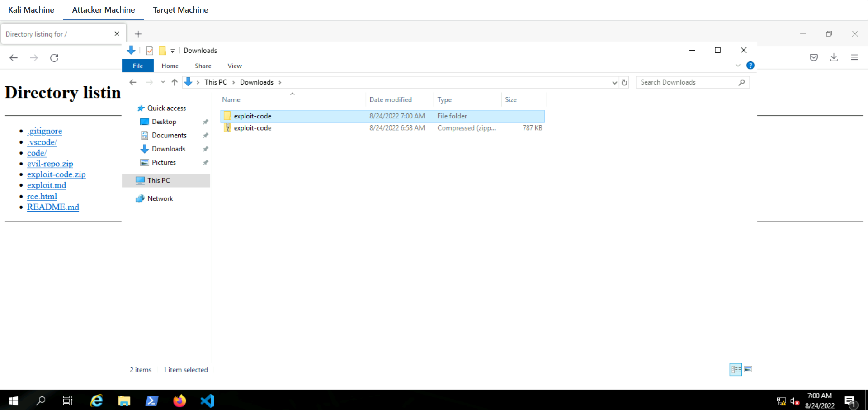This screenshot has height=410, width=868.
Task: Click the exploit-code folder icon
Action: coord(227,116)
